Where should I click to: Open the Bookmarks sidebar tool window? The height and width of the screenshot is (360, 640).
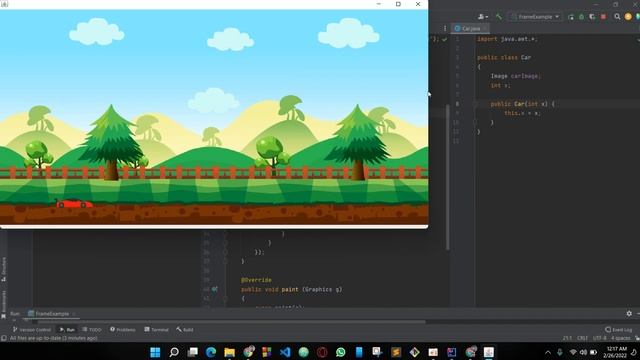coord(4,304)
